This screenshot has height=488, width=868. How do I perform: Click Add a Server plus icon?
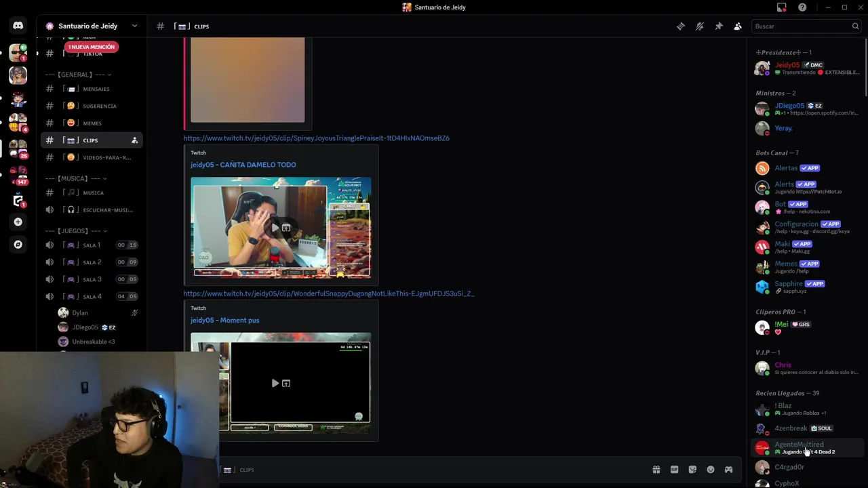(x=18, y=222)
